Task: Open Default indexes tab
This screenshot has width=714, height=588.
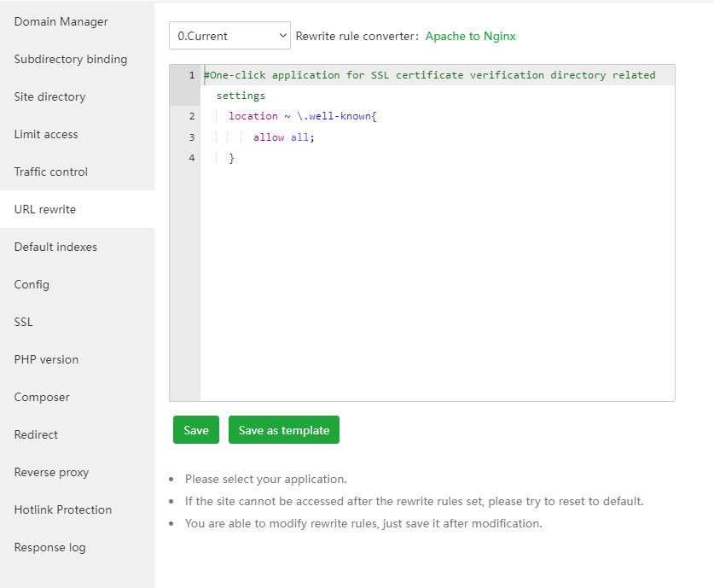Action: point(55,247)
